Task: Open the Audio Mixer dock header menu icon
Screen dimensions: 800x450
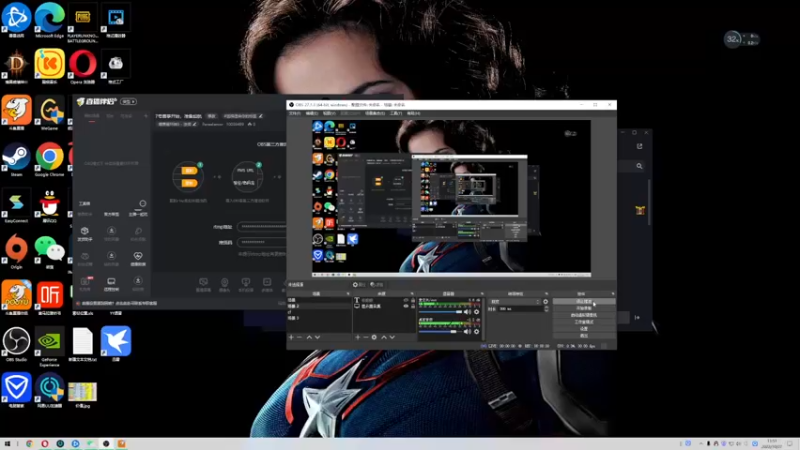Action: pyautogui.click(x=482, y=294)
